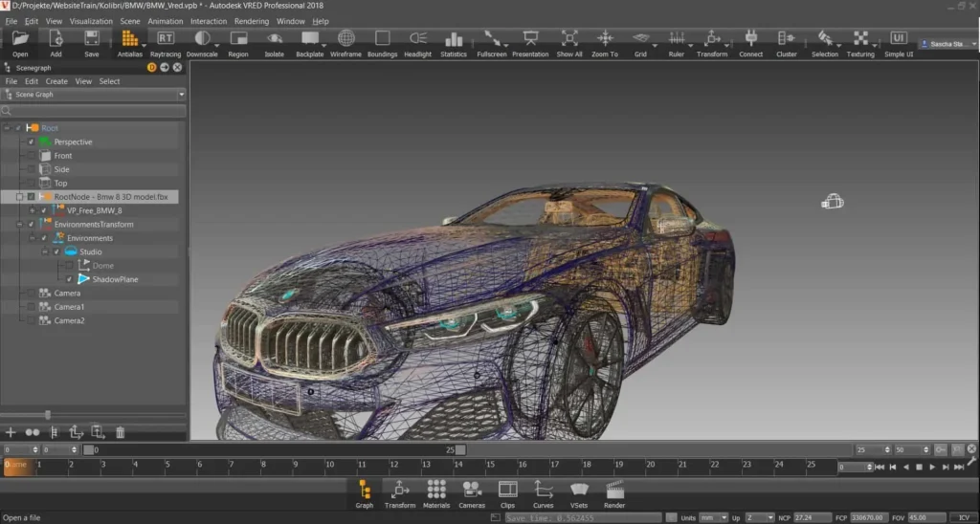The height and width of the screenshot is (524, 980).
Task: Open the Scenegraph Select menu
Action: click(109, 81)
